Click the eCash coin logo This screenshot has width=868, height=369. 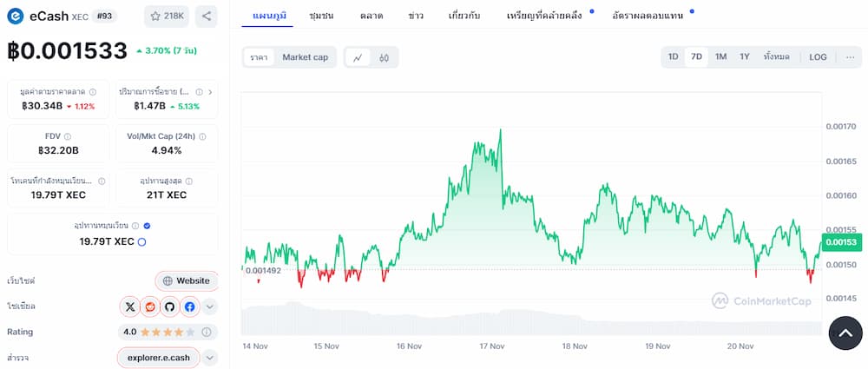click(x=16, y=16)
